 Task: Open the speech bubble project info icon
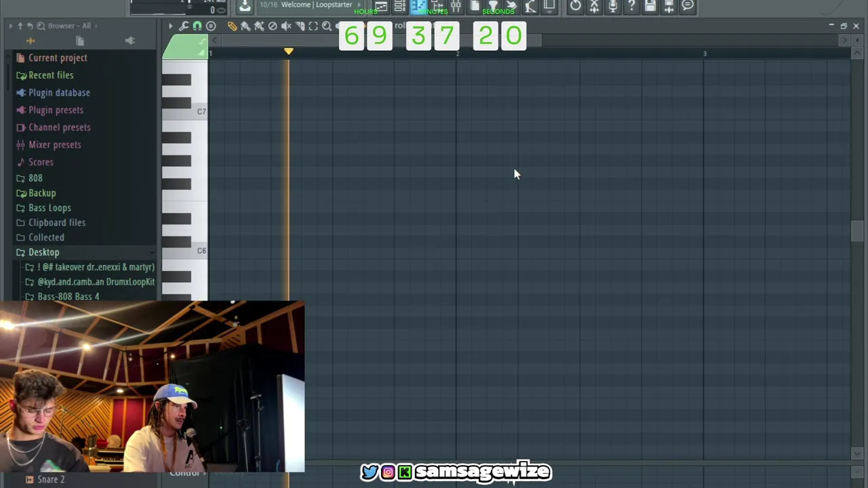tap(688, 6)
